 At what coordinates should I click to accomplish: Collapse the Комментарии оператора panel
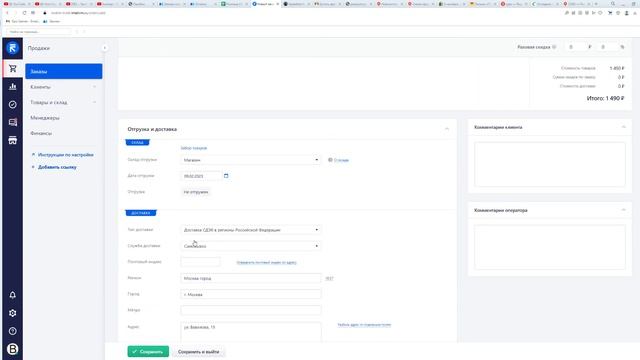pyautogui.click(x=623, y=210)
